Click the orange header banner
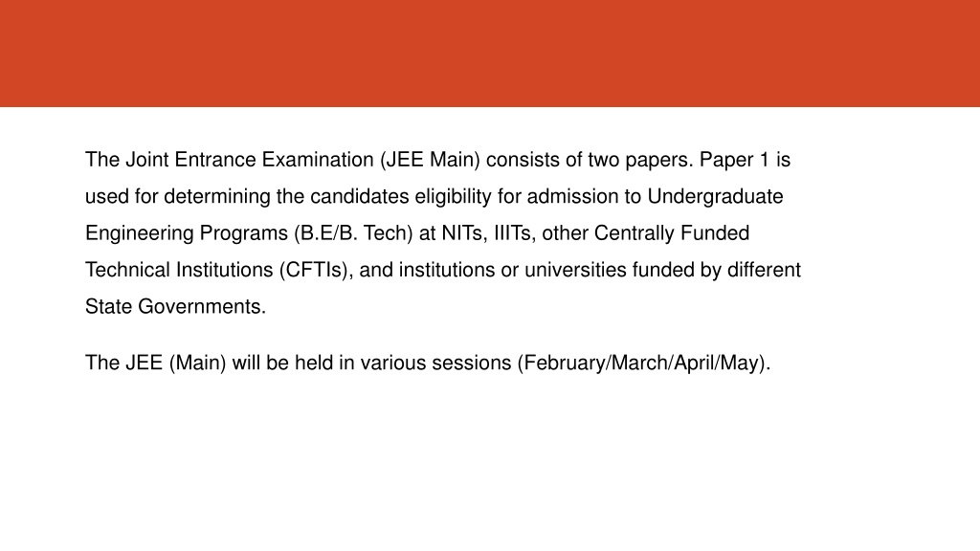Image resolution: width=980 pixels, height=551 pixels. pyautogui.click(x=490, y=54)
